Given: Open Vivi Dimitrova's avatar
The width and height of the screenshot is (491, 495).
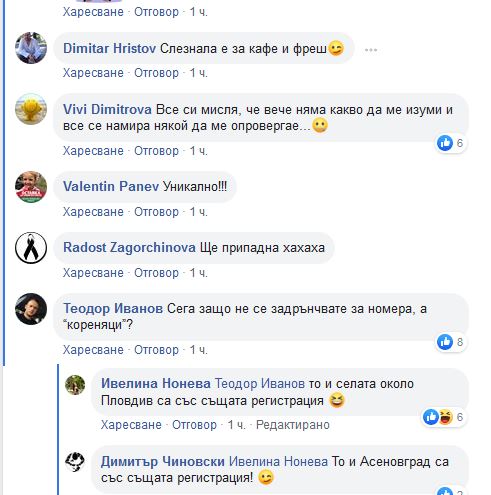Looking at the screenshot, I should point(31,109).
